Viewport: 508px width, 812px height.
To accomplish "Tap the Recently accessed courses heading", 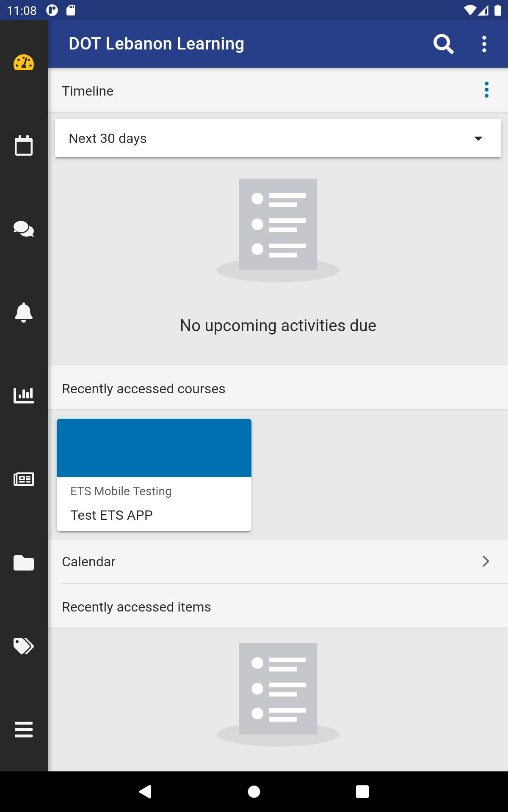I will (144, 389).
